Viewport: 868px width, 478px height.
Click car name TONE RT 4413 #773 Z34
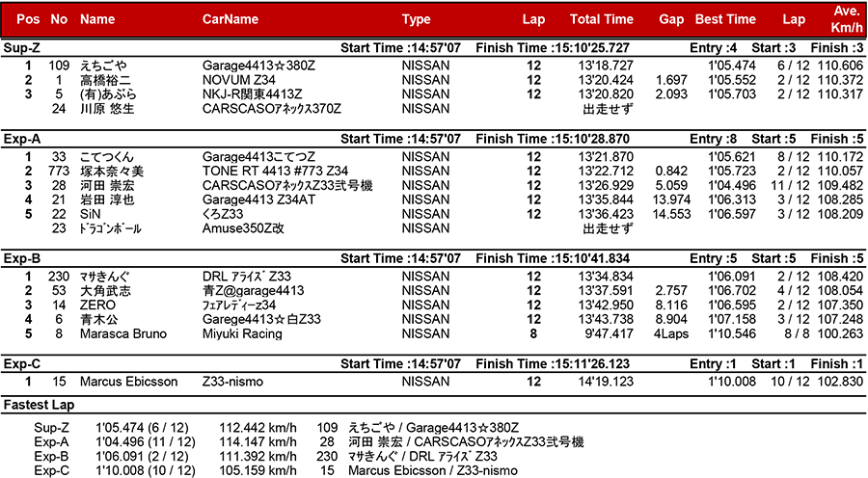click(x=275, y=172)
